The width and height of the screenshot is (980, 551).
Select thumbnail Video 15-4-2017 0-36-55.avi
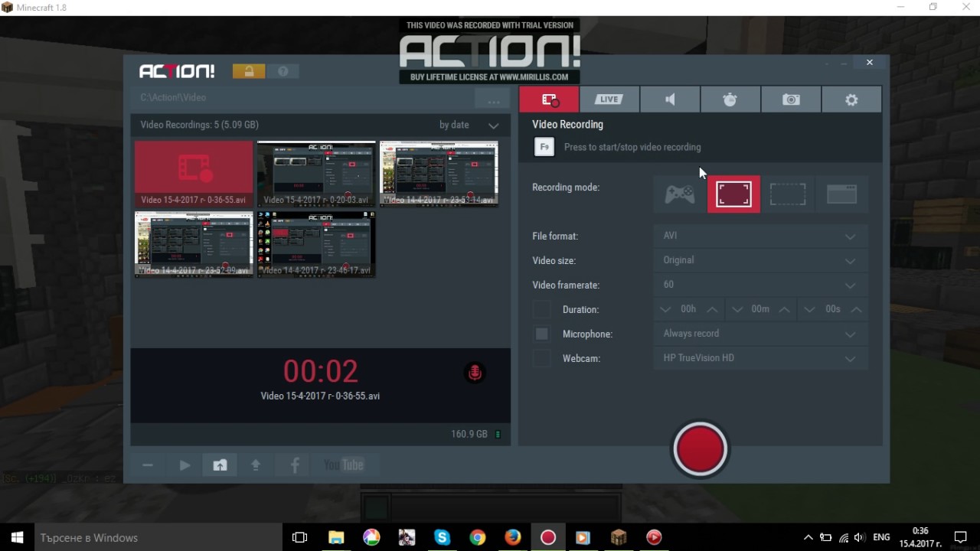(x=194, y=173)
